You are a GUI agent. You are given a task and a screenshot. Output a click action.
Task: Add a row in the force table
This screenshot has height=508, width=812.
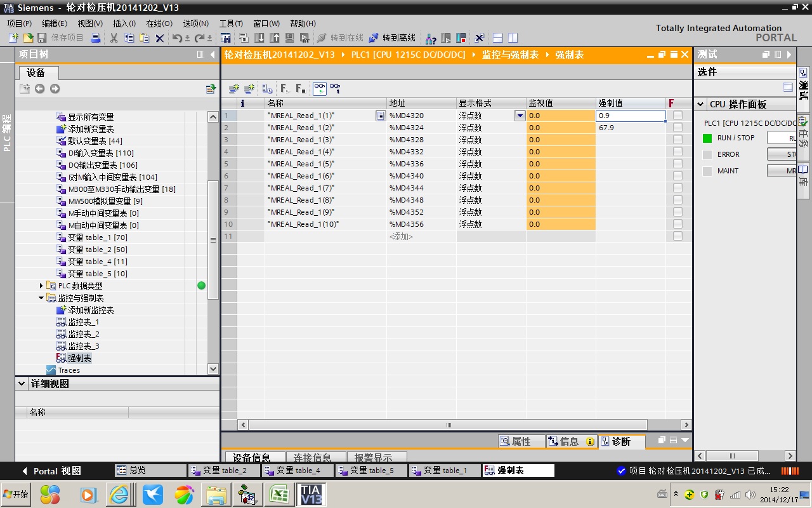coord(249,89)
